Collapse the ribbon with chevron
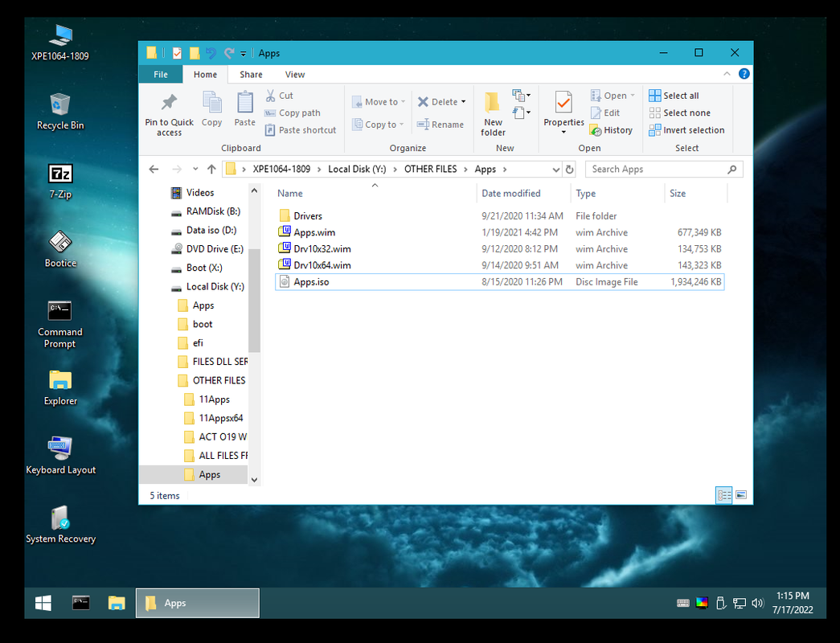The height and width of the screenshot is (643, 840). (727, 74)
